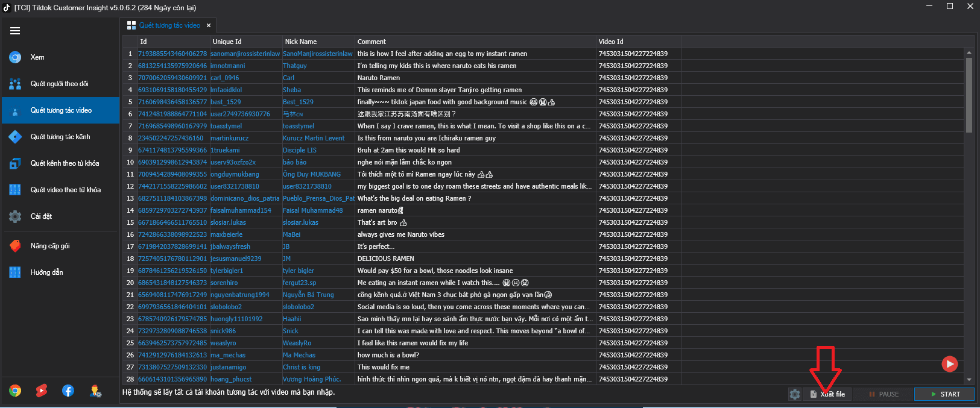Click the Nick Name column header
980x408 pixels.
point(318,42)
